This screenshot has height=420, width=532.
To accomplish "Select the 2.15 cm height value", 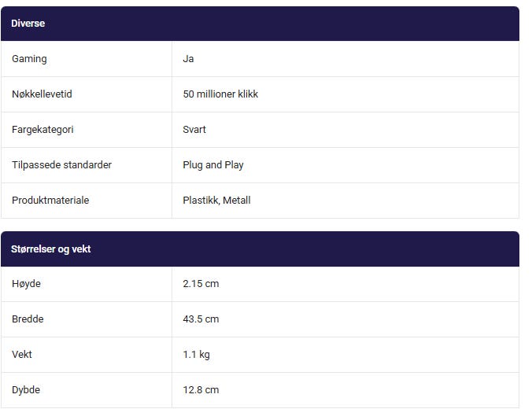I will tap(201, 284).
